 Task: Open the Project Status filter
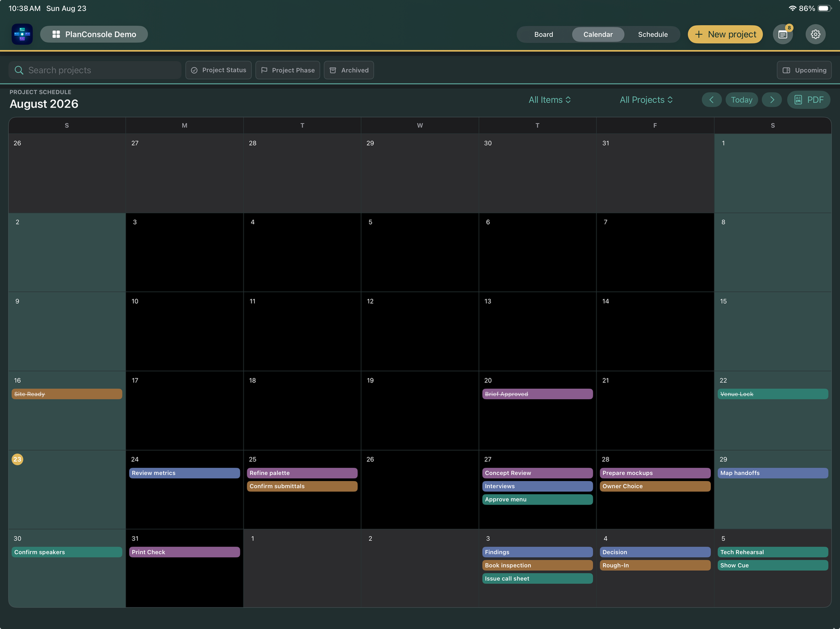click(x=218, y=70)
